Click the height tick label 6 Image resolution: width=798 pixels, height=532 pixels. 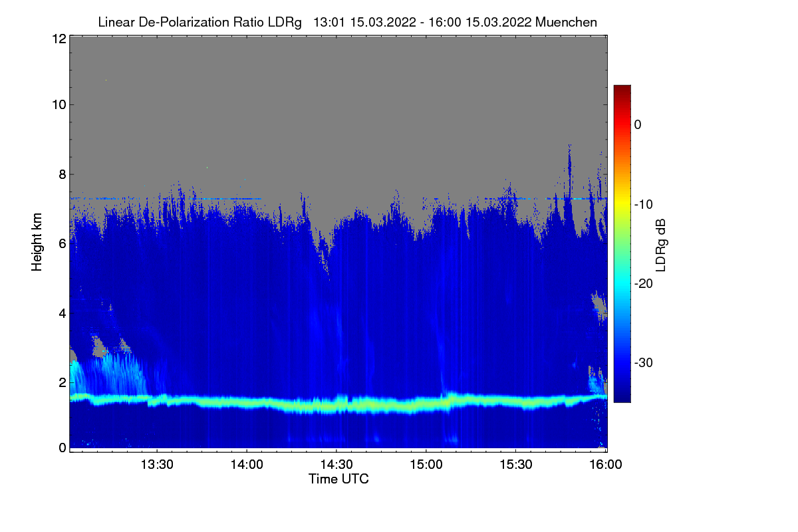tap(61, 243)
